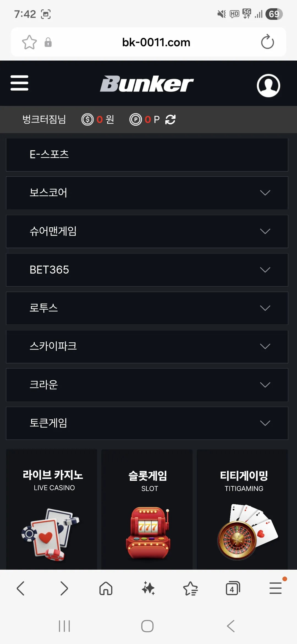Open the 슬롯게임 Slot card

pos(147,509)
